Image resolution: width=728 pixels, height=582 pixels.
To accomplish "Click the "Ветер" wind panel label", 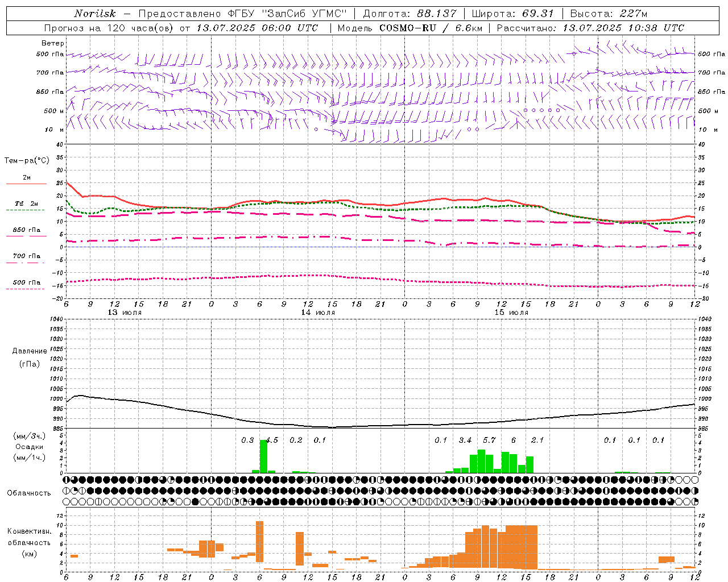I will click(53, 43).
